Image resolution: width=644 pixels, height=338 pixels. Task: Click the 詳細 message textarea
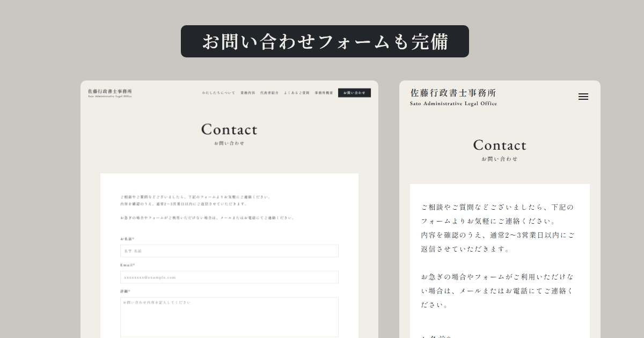(229, 317)
